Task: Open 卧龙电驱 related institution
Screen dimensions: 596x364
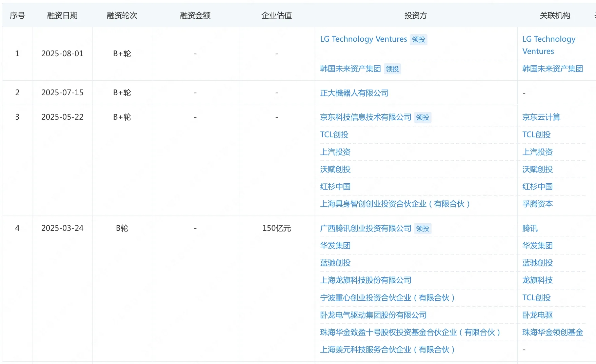Action: click(538, 315)
